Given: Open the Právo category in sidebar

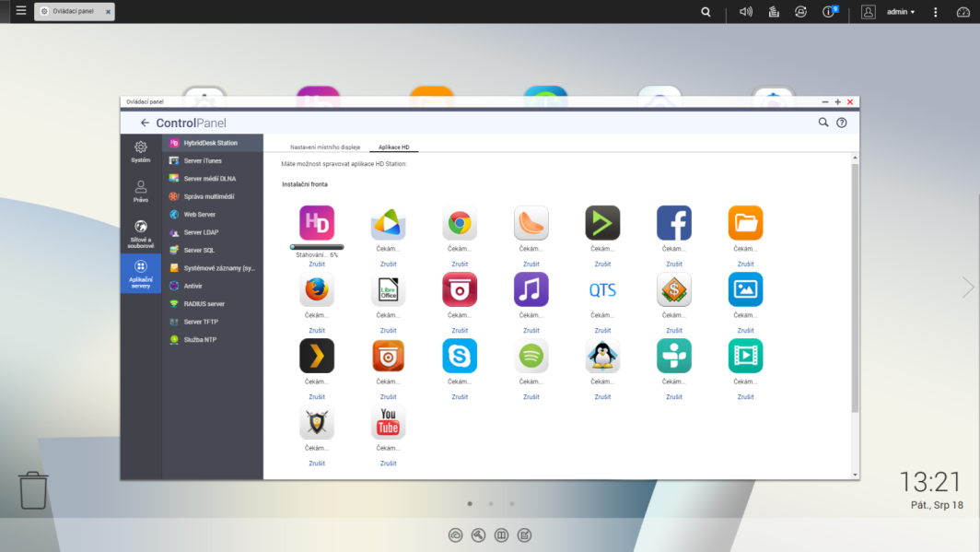Looking at the screenshot, I should pyautogui.click(x=141, y=192).
